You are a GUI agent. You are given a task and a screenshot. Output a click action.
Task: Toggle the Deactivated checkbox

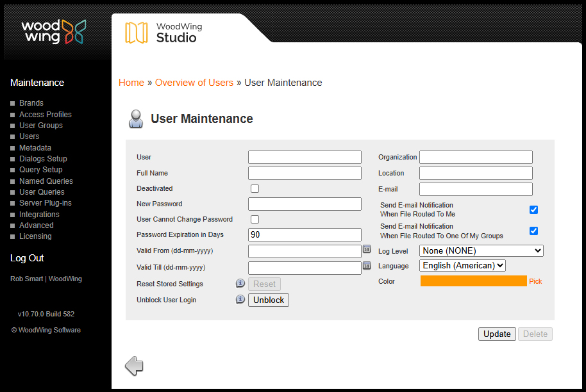(255, 188)
